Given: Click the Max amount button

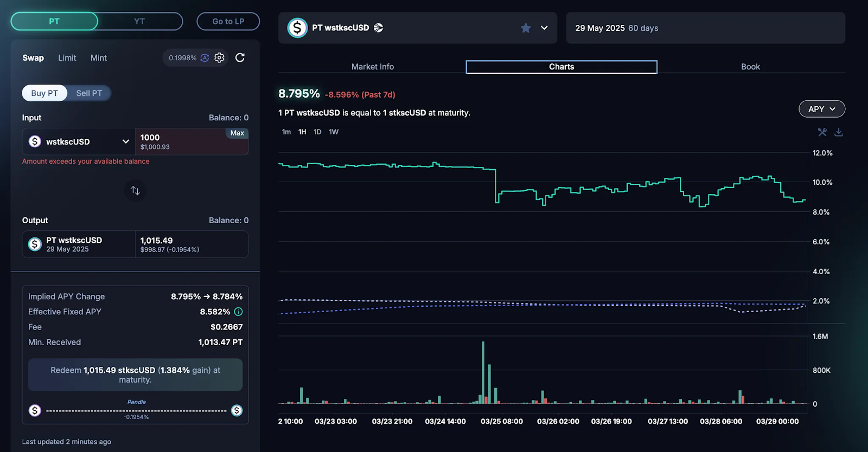Looking at the screenshot, I should (x=237, y=133).
